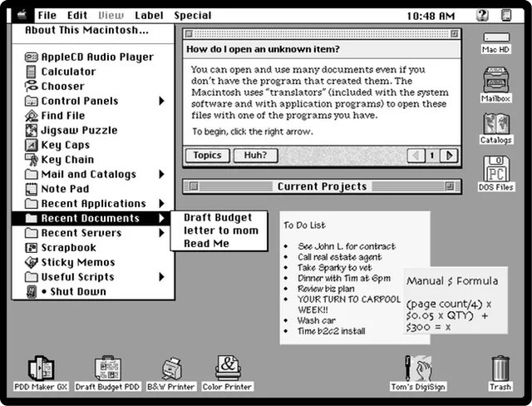This screenshot has width=532, height=406.
Task: Launch Sticky Memos icon
Action: 32,262
